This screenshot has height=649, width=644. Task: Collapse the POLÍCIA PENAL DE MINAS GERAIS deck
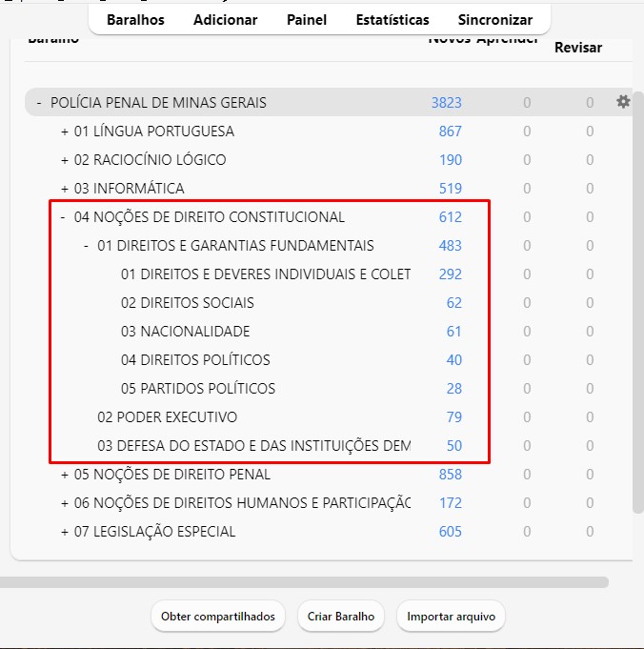pyautogui.click(x=39, y=102)
